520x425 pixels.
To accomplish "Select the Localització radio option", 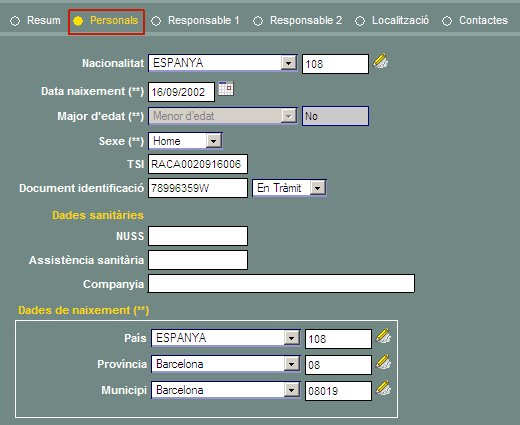I will [x=392, y=21].
